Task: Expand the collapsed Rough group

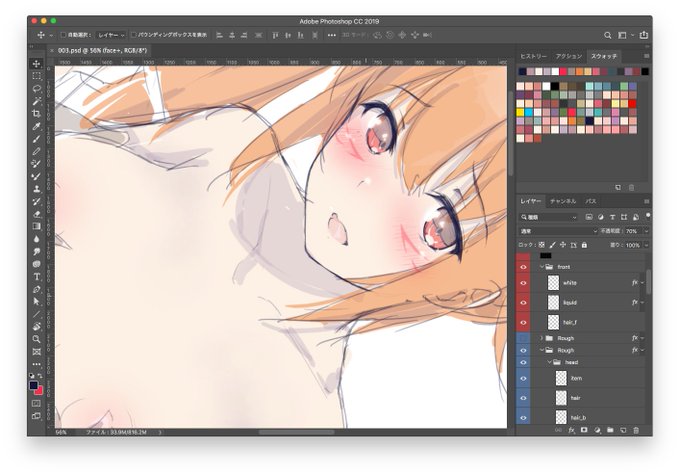Action: [542, 338]
